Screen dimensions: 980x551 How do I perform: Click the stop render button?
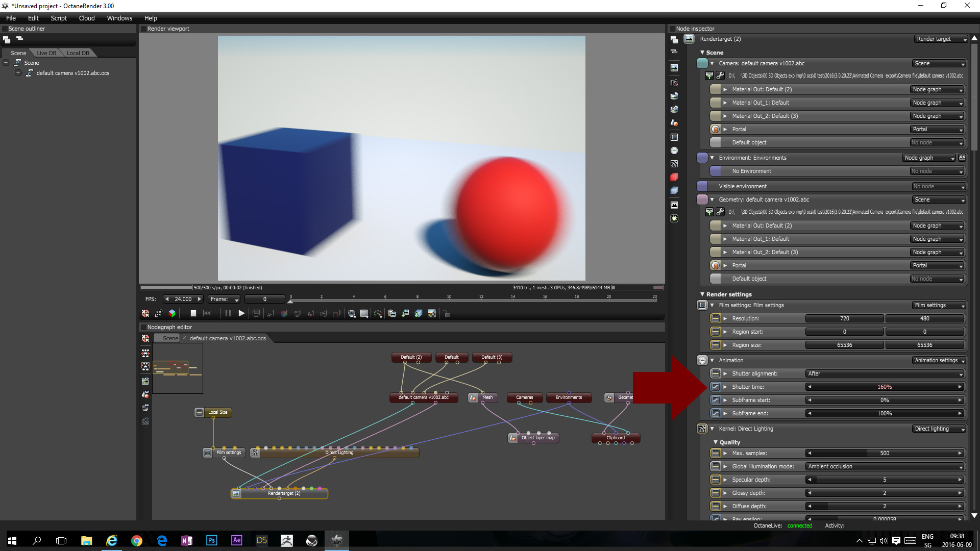click(193, 313)
